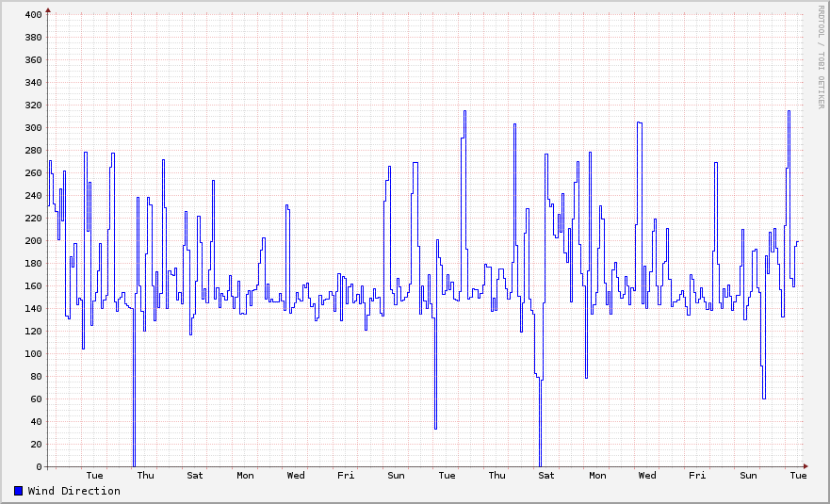Screen dimensions: 830x504
Task: Click the y-axis label '120'
Action: pos(33,332)
